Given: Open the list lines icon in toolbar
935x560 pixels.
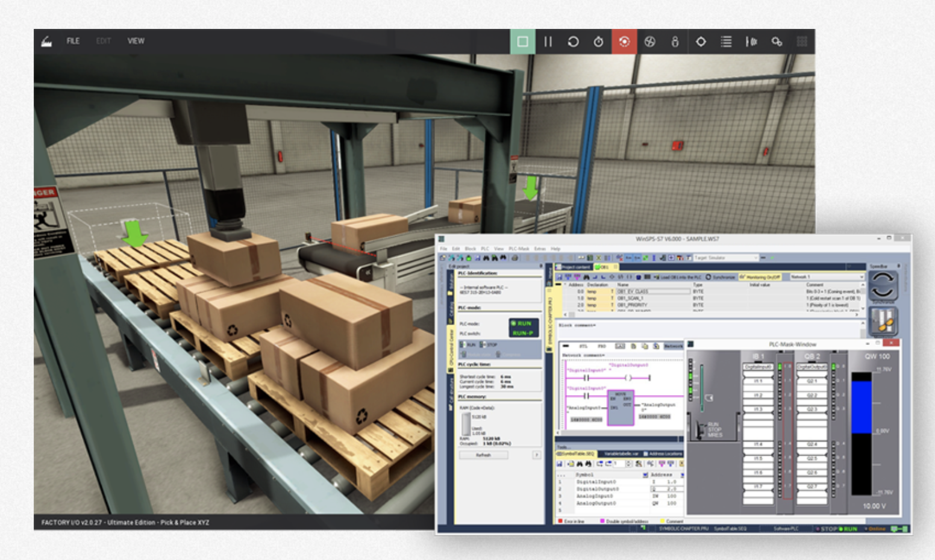Looking at the screenshot, I should click(726, 42).
